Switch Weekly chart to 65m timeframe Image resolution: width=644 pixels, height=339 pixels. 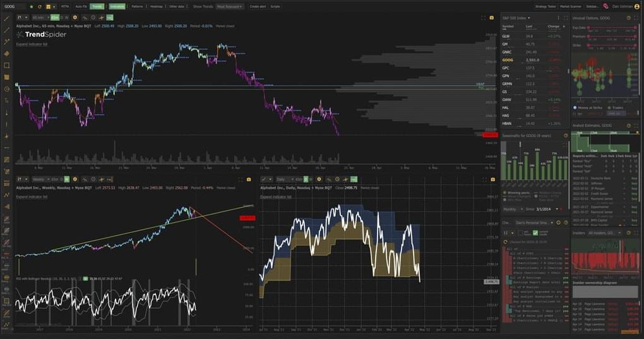click(x=55, y=179)
